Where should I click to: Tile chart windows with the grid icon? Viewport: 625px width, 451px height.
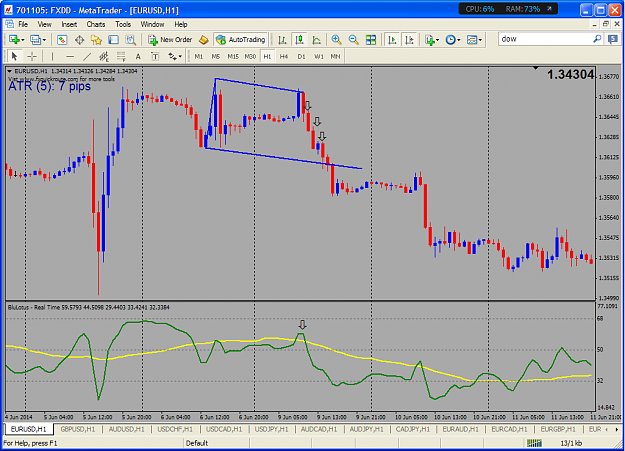tap(371, 39)
